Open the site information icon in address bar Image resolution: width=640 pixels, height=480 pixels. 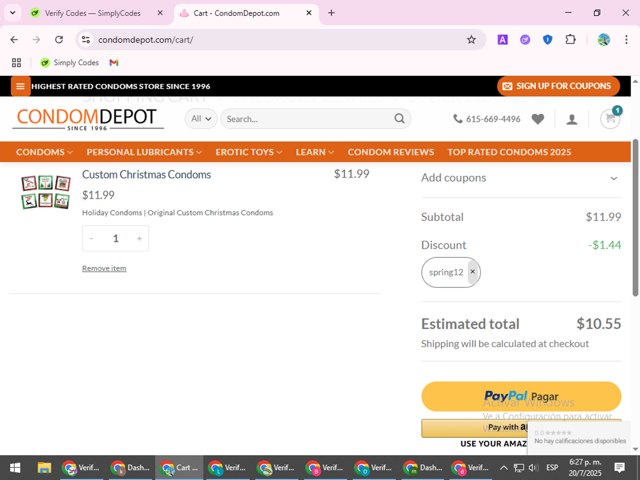coord(86,40)
